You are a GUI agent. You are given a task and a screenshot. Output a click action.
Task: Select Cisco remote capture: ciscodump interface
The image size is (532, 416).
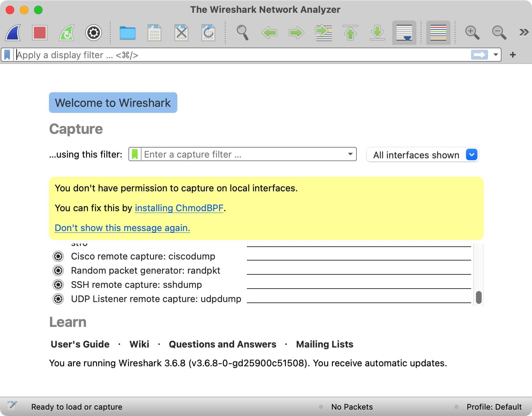143,256
